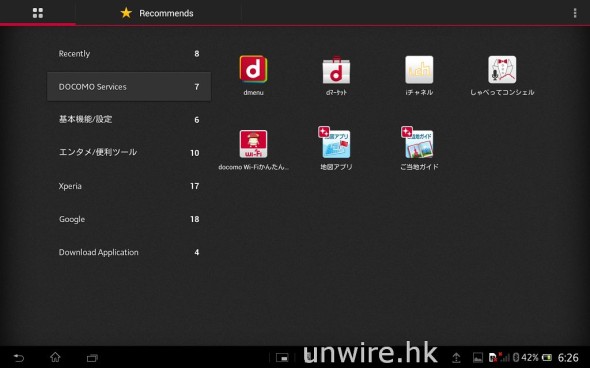Open the Recommends tab

coord(157,13)
